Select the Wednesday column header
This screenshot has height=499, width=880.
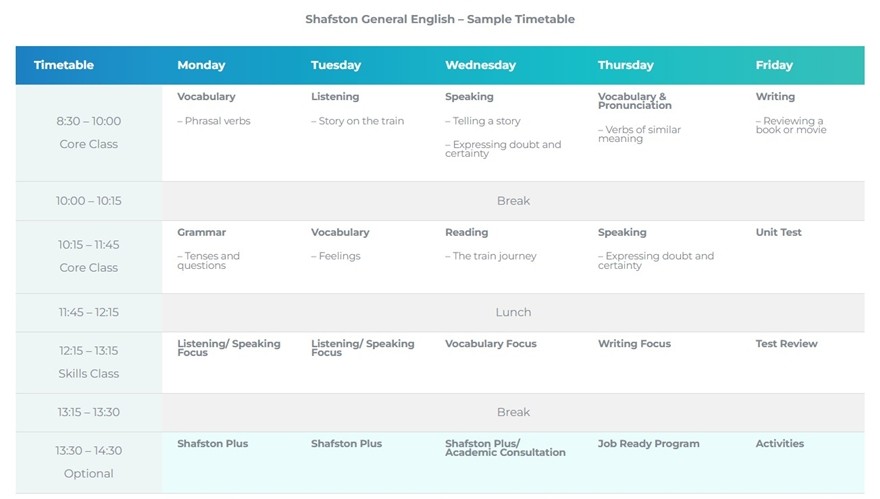point(480,65)
